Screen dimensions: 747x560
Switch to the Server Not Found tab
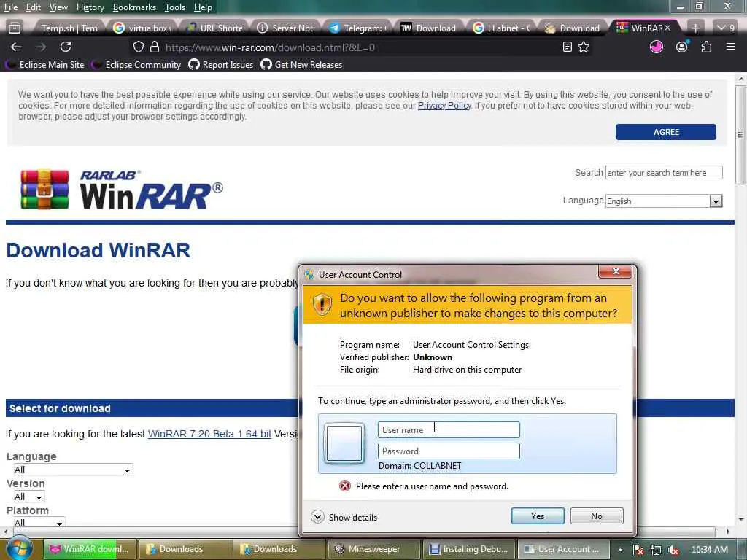pos(286,28)
